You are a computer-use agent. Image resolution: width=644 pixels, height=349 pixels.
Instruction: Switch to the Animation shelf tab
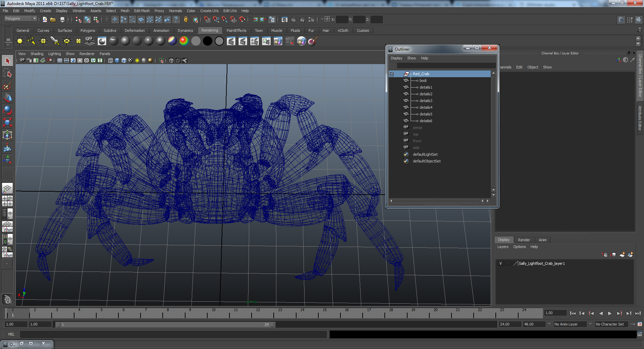pyautogui.click(x=161, y=31)
